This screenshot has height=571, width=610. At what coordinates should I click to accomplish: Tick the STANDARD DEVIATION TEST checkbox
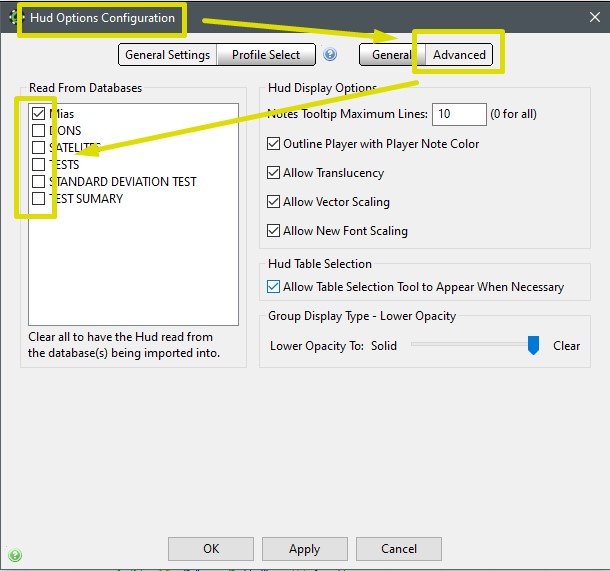coord(38,182)
